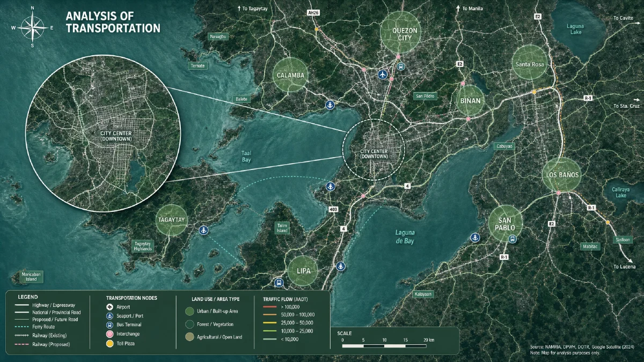Viewport: 644px width, 362px height.
Task: Select the Interchange legend marker
Action: [109, 334]
